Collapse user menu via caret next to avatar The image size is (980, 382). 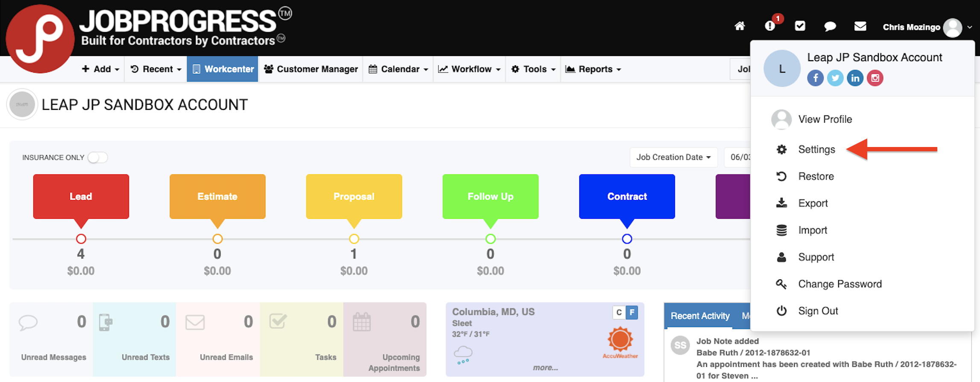click(x=970, y=27)
